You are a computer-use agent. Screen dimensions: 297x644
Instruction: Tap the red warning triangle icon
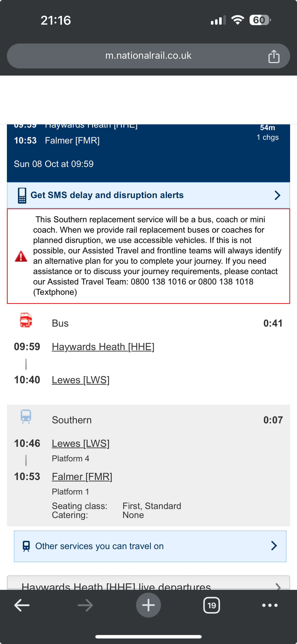(21, 256)
